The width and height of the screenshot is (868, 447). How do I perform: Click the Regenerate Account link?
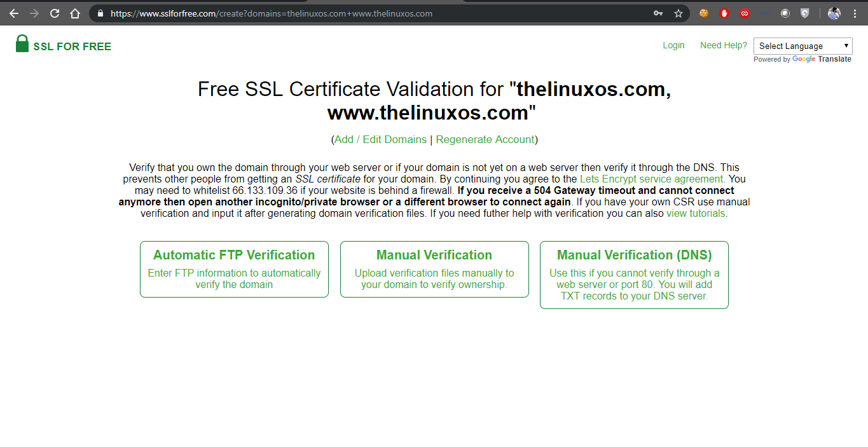click(x=485, y=139)
